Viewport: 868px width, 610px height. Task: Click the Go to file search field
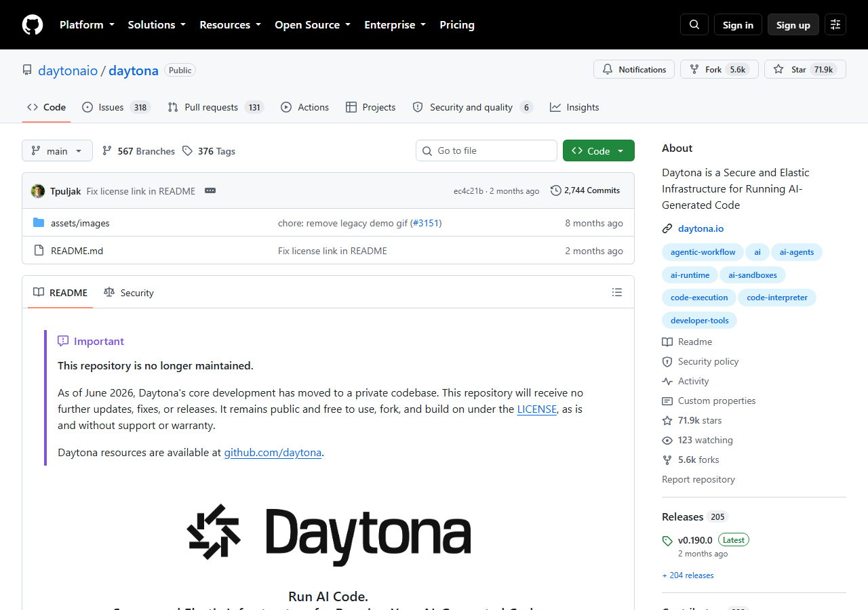[486, 150]
